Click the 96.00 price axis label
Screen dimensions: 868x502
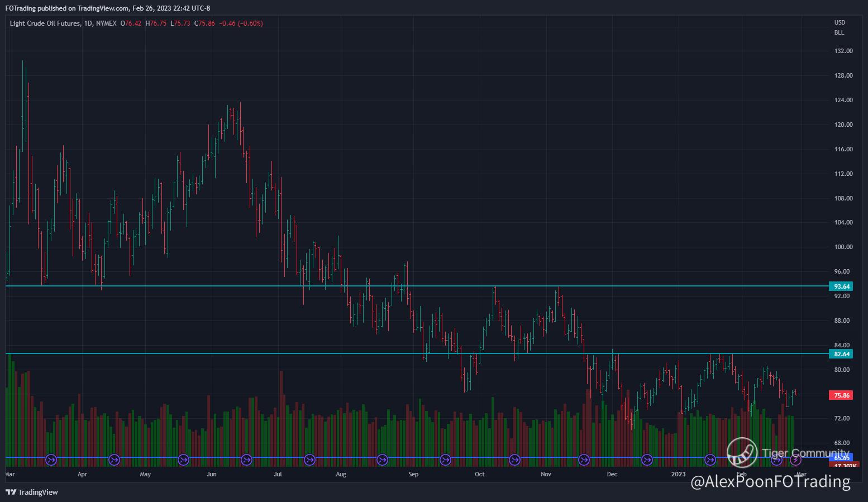click(x=842, y=272)
